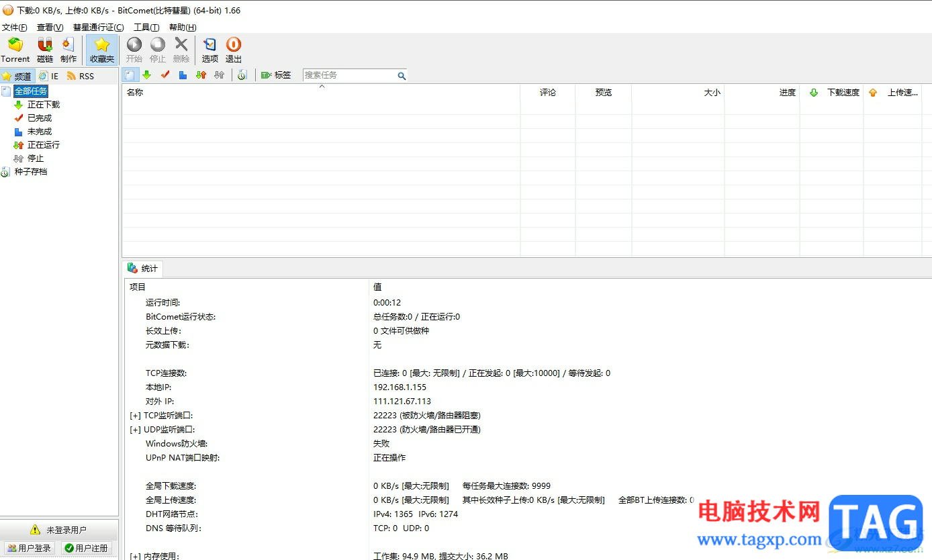
Task: Open the 工具(T) menu
Action: [x=146, y=28]
